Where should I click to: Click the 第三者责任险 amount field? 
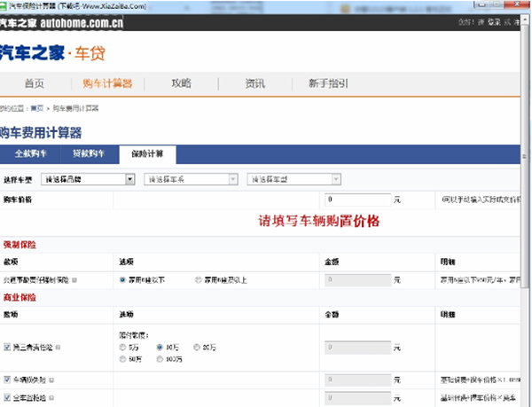[x=358, y=348]
